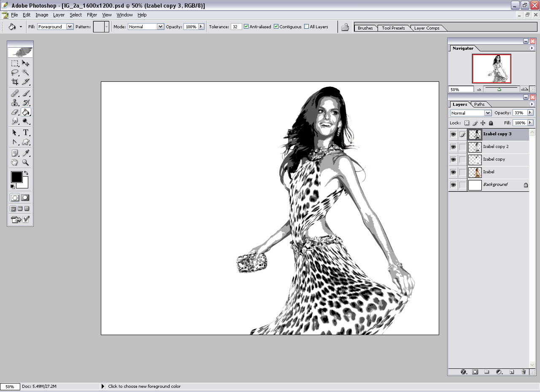Open the Mode dropdown in options bar

coord(160,27)
